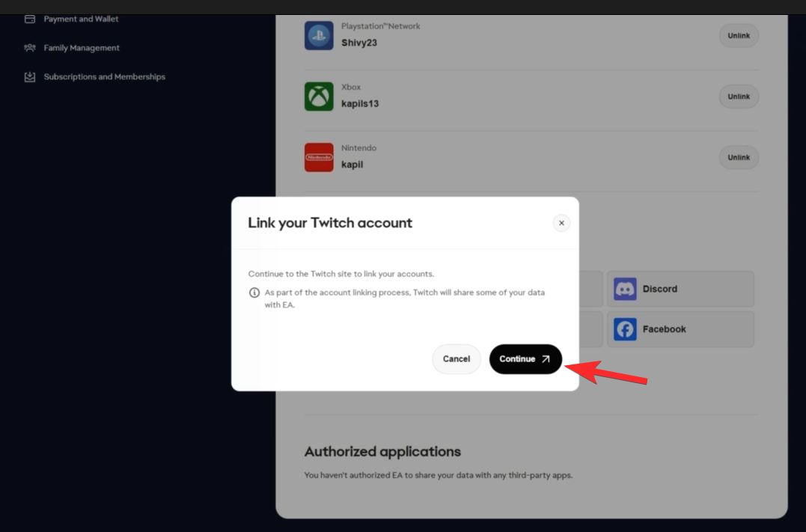
Task: Click the Payment and Wallet card icon
Action: click(x=30, y=19)
